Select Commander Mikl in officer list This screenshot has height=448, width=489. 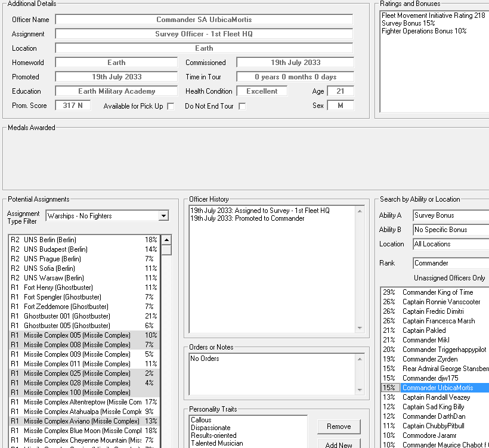[x=435, y=340]
